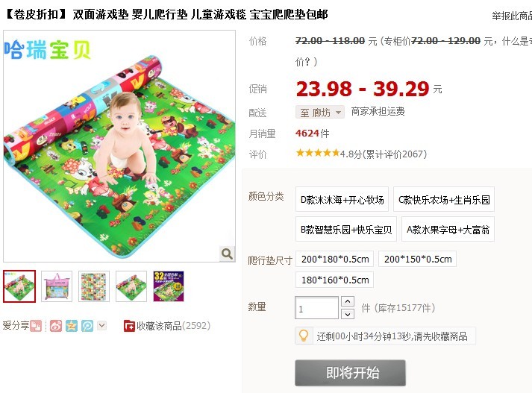View the pink carry bag thumbnail
The width and height of the screenshot is (532, 393).
point(57,286)
